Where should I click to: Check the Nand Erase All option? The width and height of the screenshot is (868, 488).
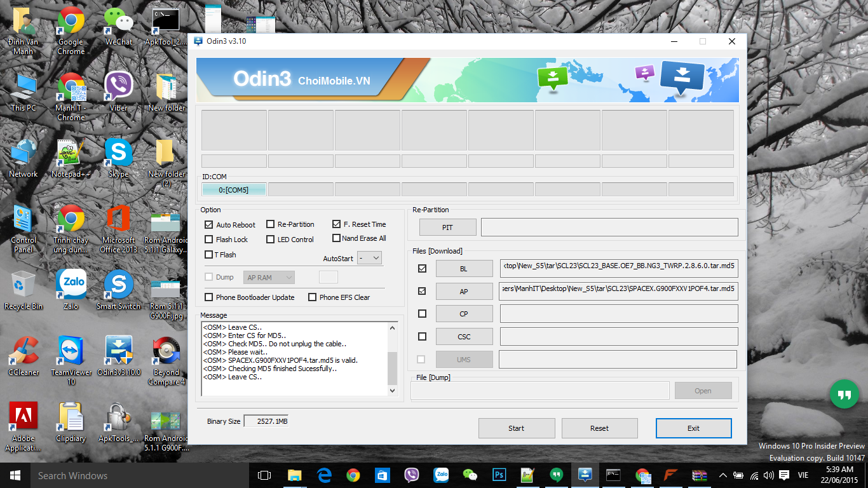tap(337, 238)
